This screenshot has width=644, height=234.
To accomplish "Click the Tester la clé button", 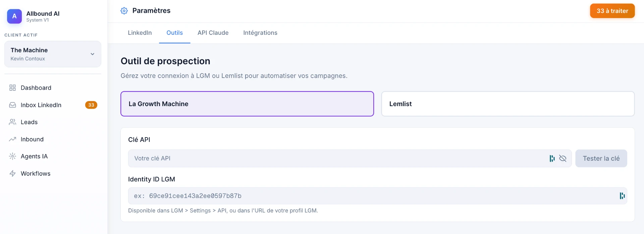I will [601, 158].
